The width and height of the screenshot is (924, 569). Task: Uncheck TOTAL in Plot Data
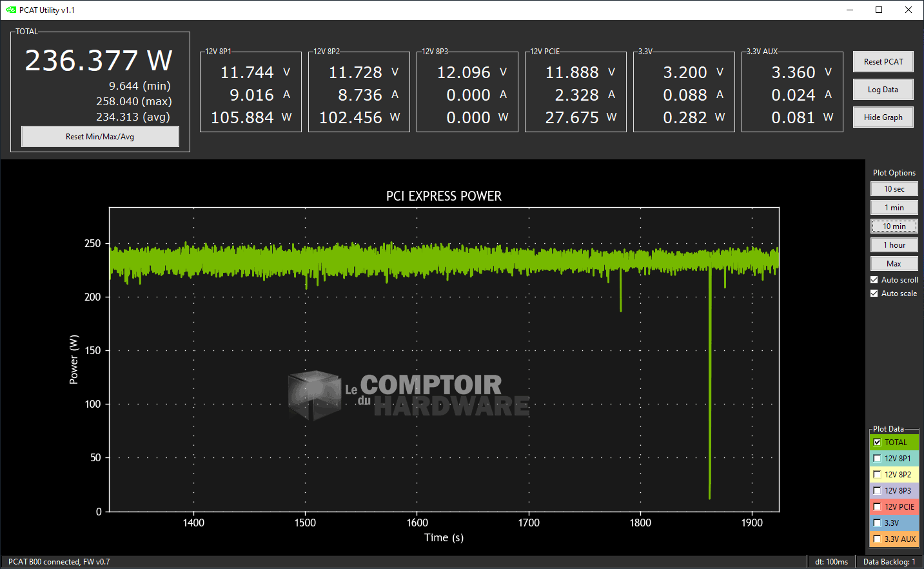877,443
